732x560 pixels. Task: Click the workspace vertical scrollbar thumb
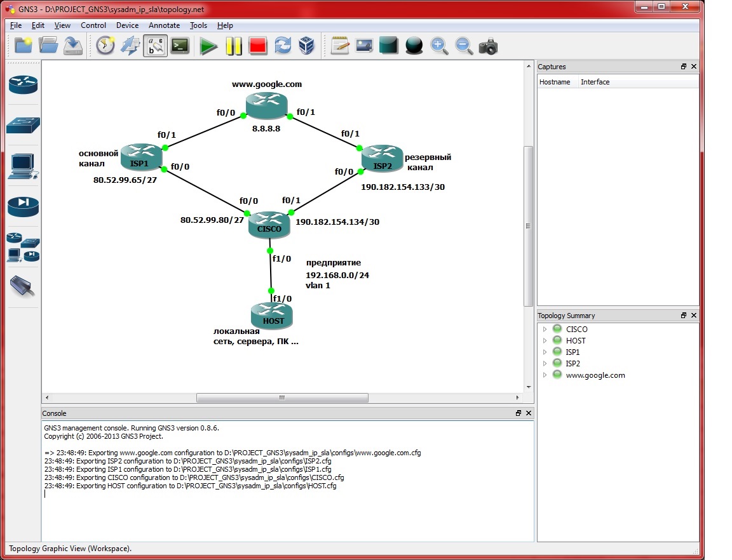tap(529, 226)
